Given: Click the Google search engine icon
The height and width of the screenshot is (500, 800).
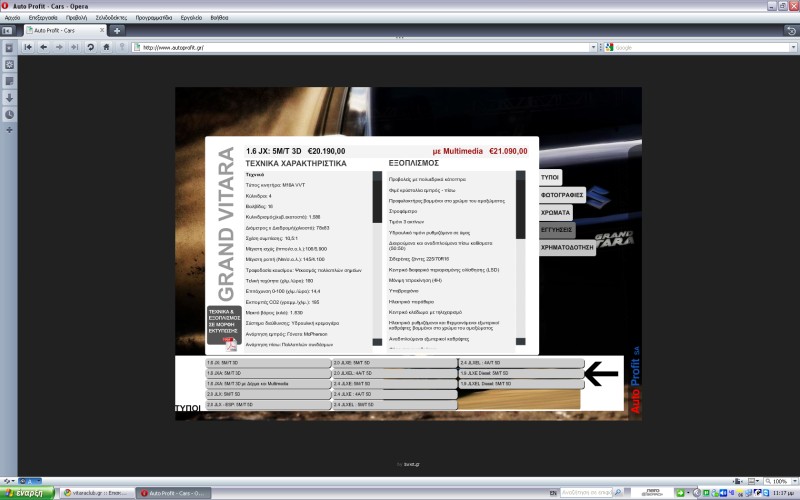Looking at the screenshot, I should pos(609,47).
